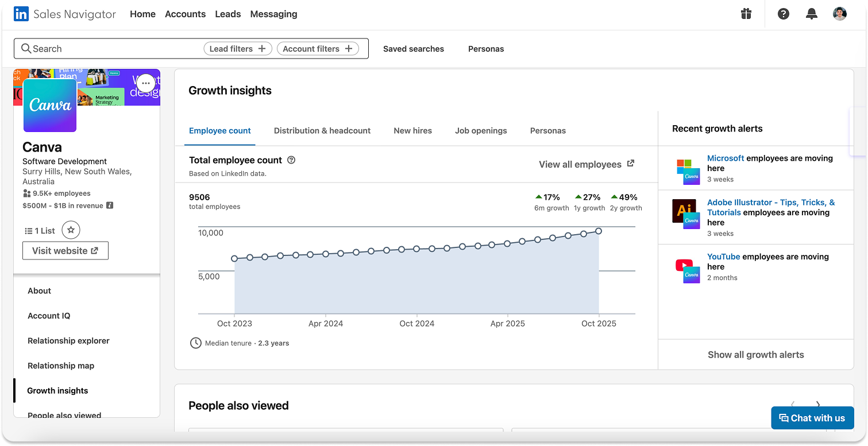Save account with the star icon
Viewport: 868px width, 446px height.
(71, 230)
